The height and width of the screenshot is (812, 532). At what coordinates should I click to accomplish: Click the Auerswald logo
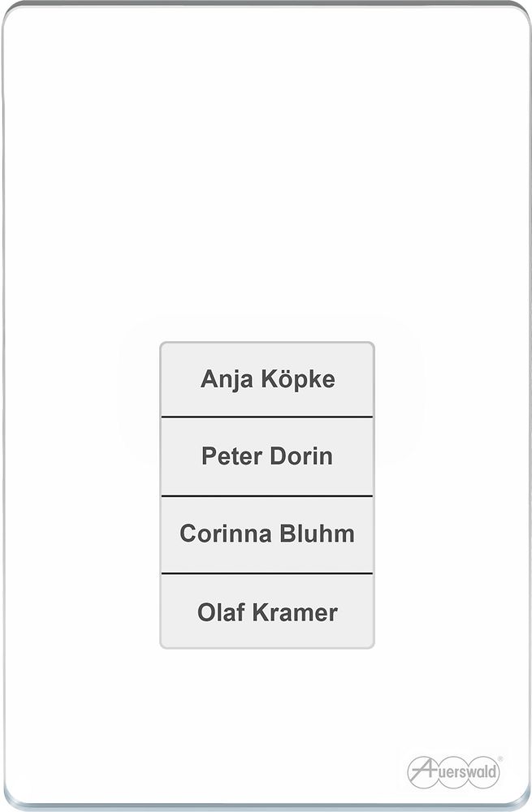[454, 772]
